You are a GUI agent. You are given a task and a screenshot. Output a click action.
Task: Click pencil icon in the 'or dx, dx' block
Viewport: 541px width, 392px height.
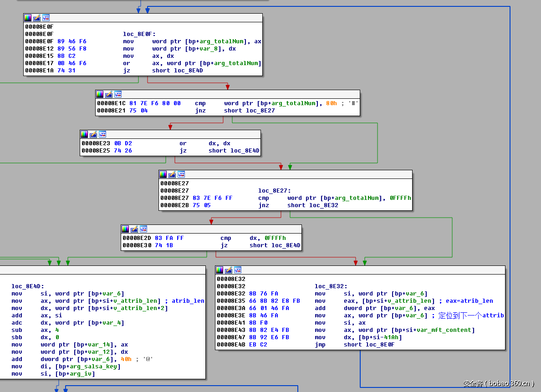point(93,134)
